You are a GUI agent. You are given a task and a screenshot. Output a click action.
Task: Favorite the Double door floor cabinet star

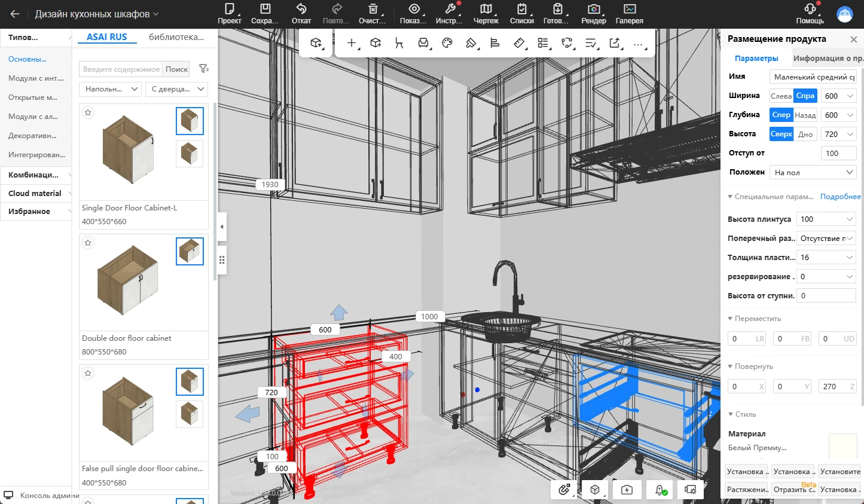pos(88,243)
